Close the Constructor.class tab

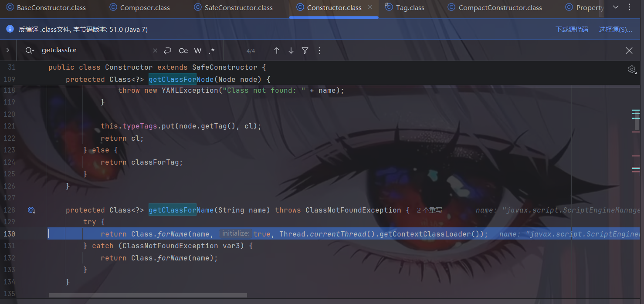[370, 7]
